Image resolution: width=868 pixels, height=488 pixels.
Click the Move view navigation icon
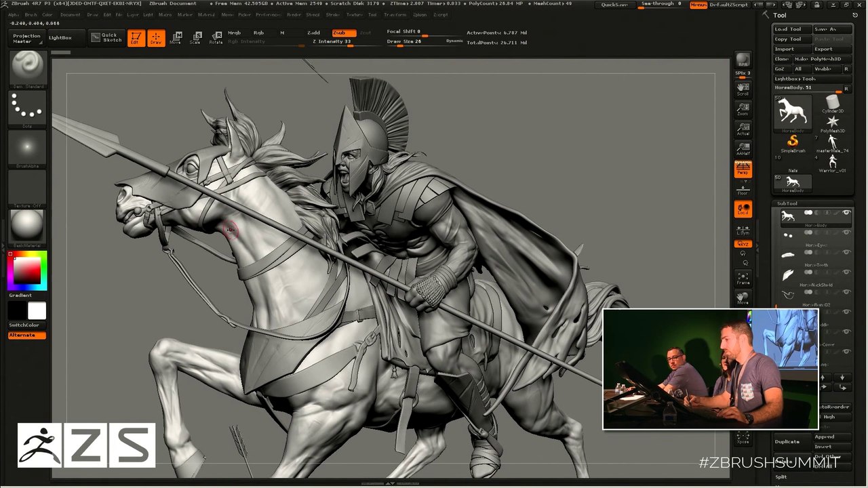pos(743,298)
